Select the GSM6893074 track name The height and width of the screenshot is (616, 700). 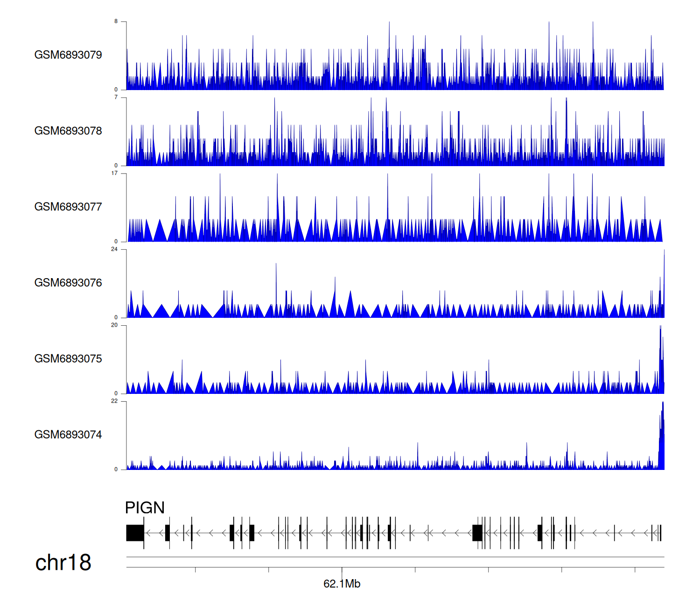[x=68, y=435]
